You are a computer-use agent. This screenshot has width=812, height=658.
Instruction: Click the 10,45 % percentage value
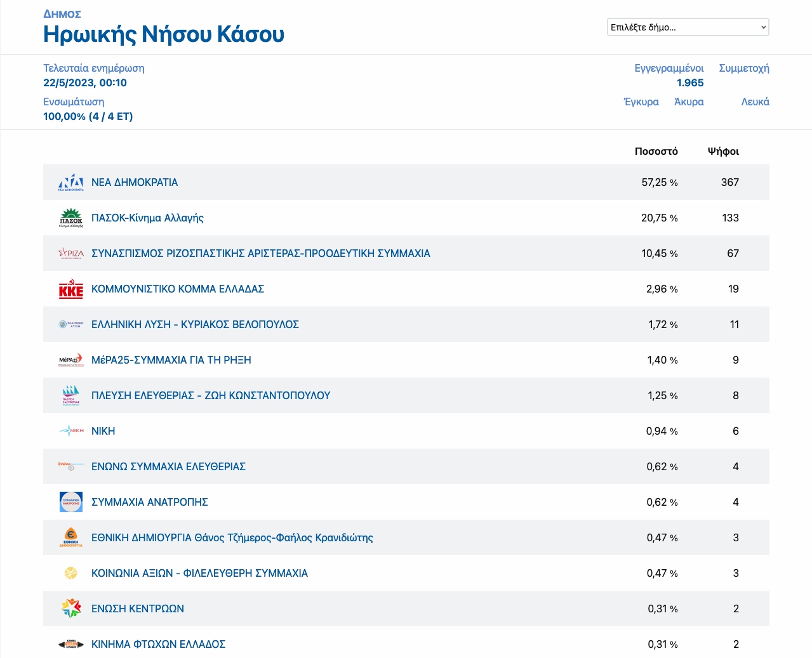[660, 253]
